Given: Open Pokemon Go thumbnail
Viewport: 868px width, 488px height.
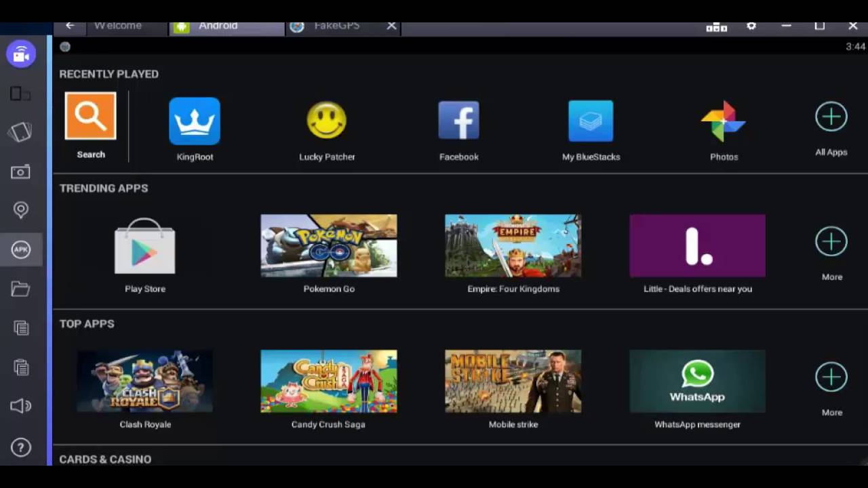Looking at the screenshot, I should (x=329, y=246).
